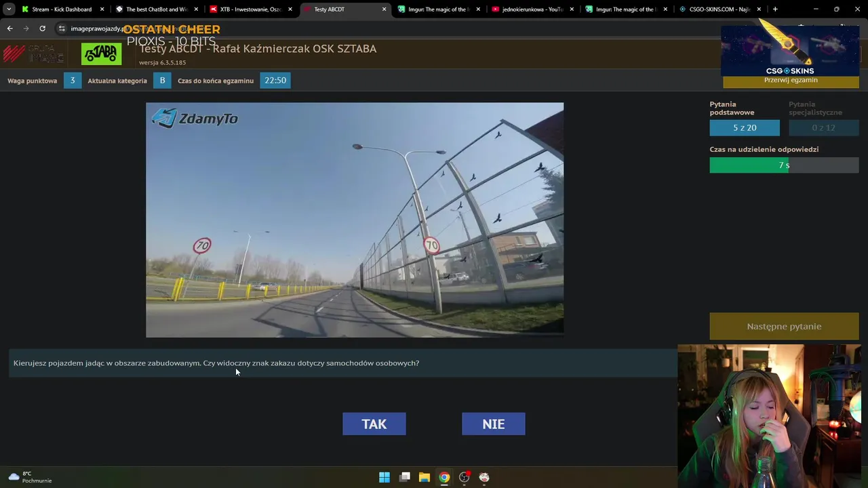Open site information icon in address bar
The width and height of the screenshot is (868, 488).
coord(62,28)
